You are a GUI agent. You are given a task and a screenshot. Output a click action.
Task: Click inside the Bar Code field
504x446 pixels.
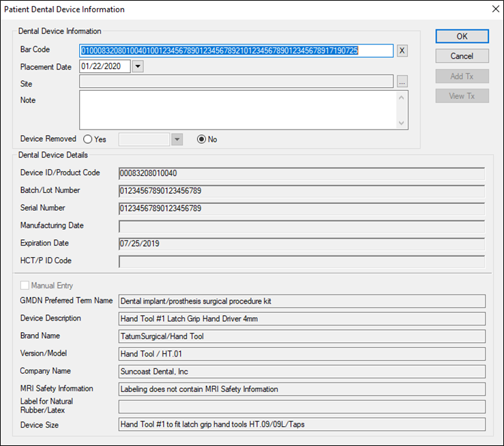tap(236, 50)
